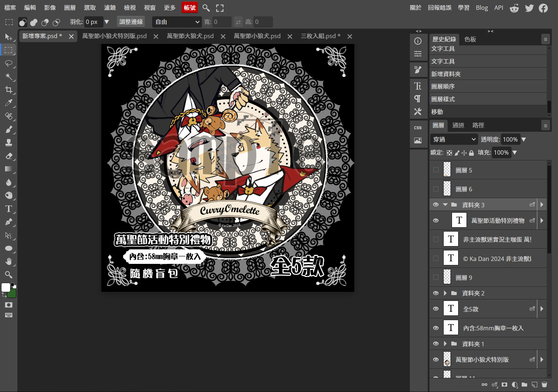The height and width of the screenshot is (392, 558).
Task: Select the Brush tool
Action: 9,130
